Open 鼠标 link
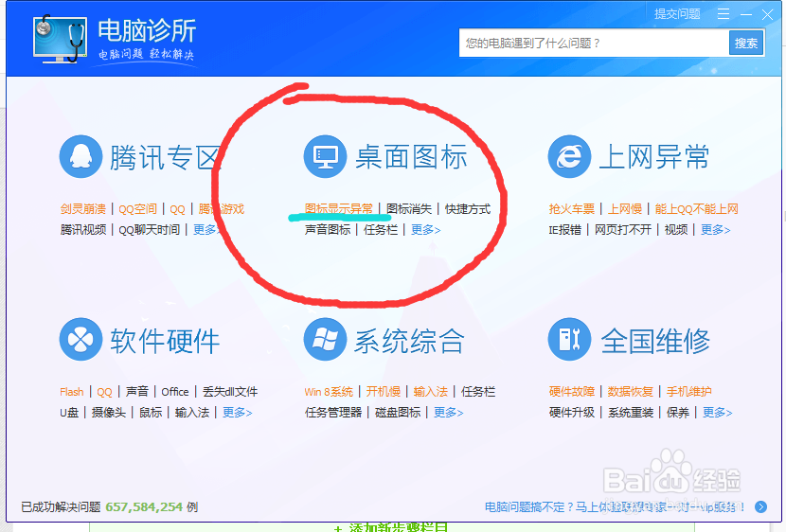Screen dimensions: 786x532 tap(151, 413)
